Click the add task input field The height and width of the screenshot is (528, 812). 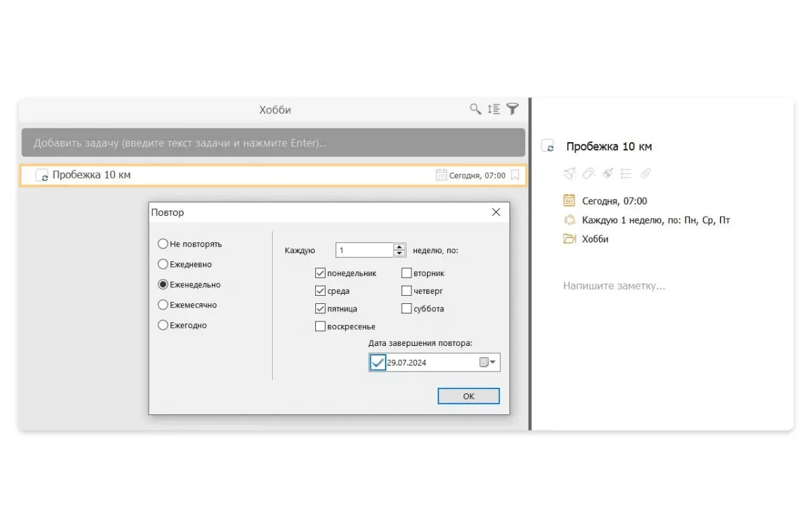(273, 144)
